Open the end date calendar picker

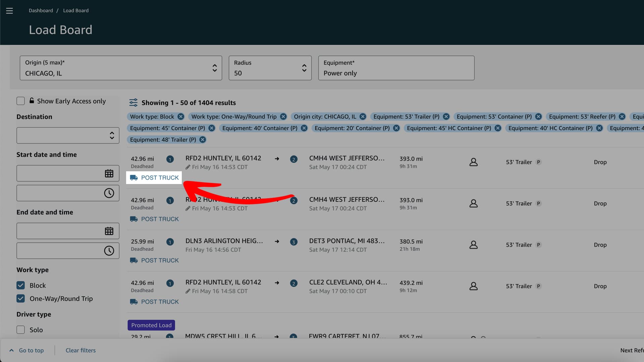pyautogui.click(x=109, y=231)
